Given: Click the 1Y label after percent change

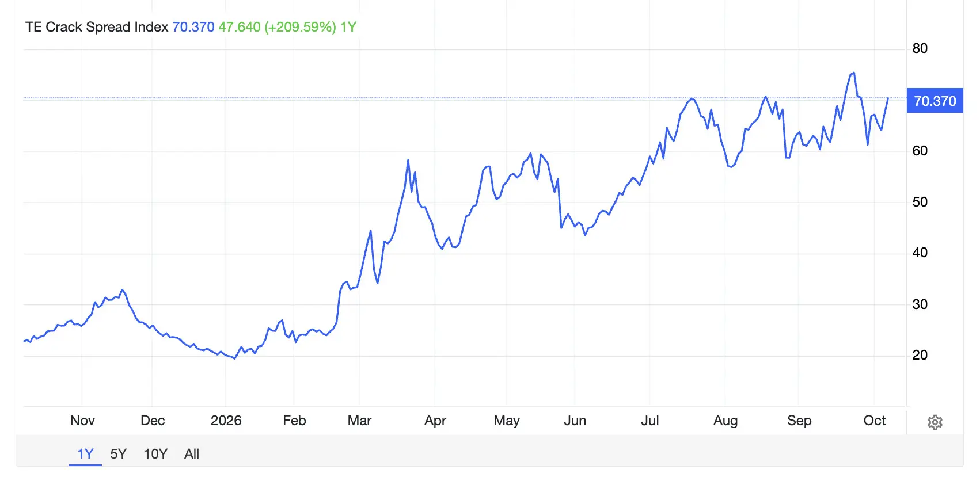Looking at the screenshot, I should click(348, 27).
